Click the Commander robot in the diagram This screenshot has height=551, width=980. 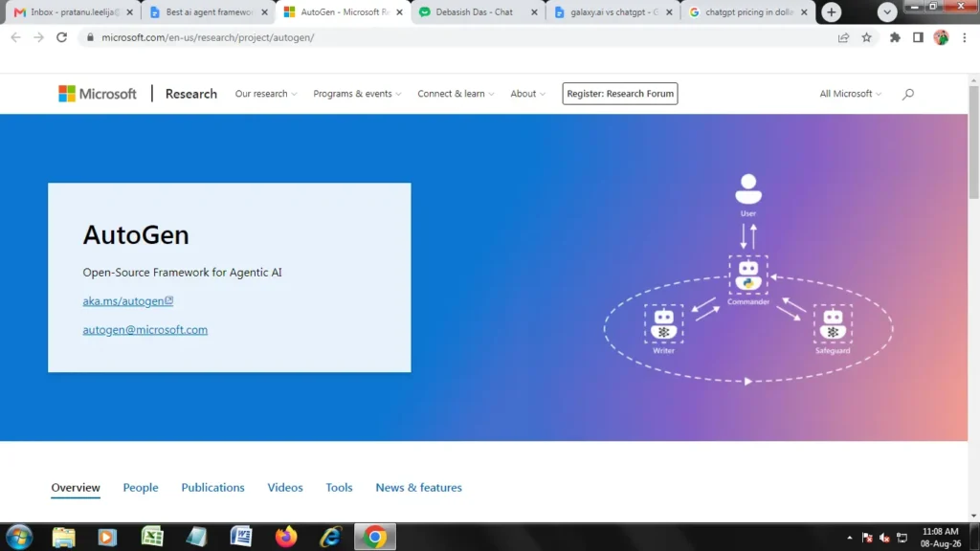point(748,276)
